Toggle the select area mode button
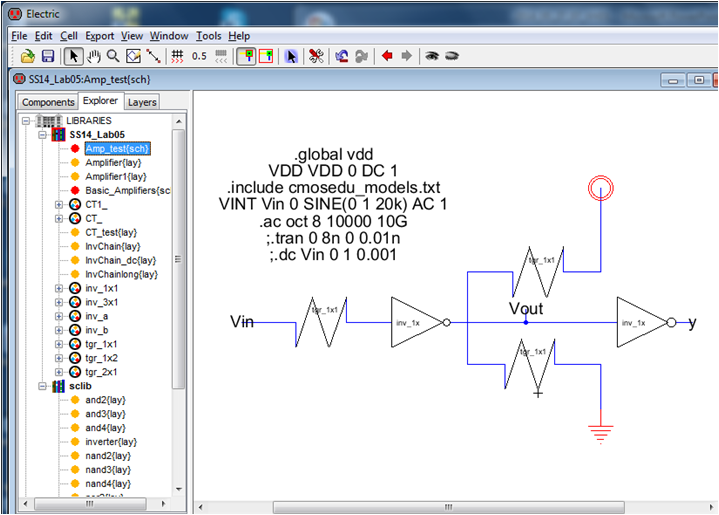 pyautogui.click(x=266, y=56)
